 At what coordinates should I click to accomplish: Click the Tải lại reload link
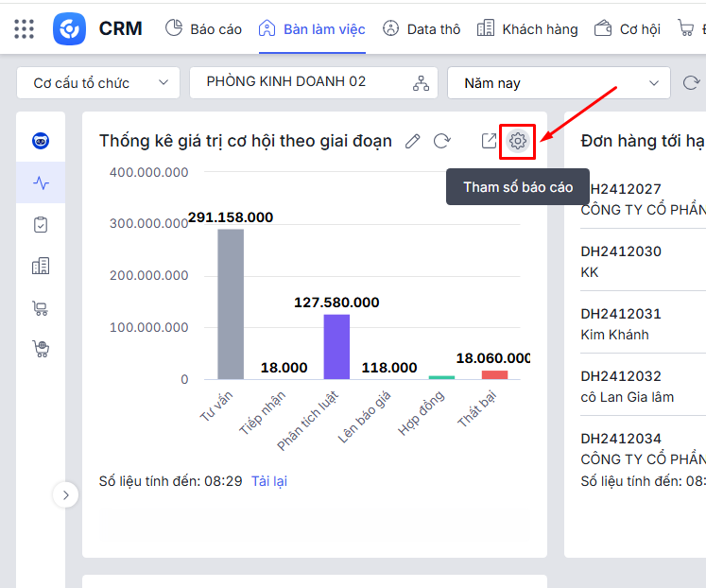(x=268, y=481)
